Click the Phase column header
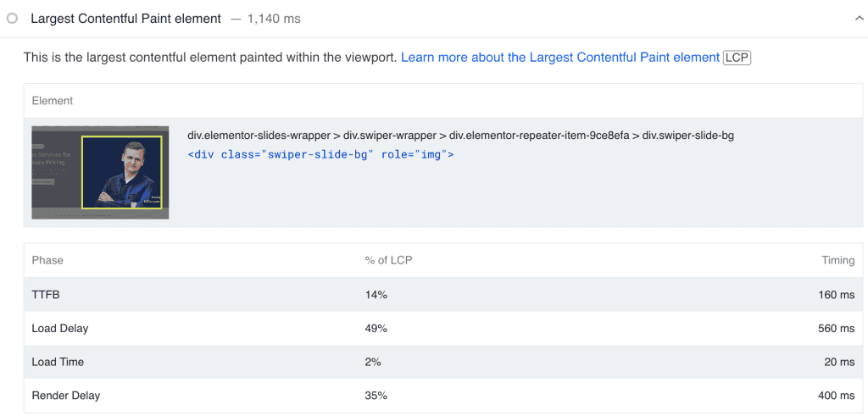Viewport: 868px width, 416px height. click(47, 260)
